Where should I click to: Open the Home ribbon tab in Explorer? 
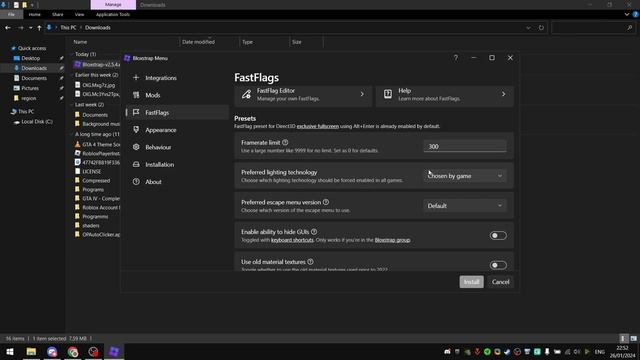35,14
